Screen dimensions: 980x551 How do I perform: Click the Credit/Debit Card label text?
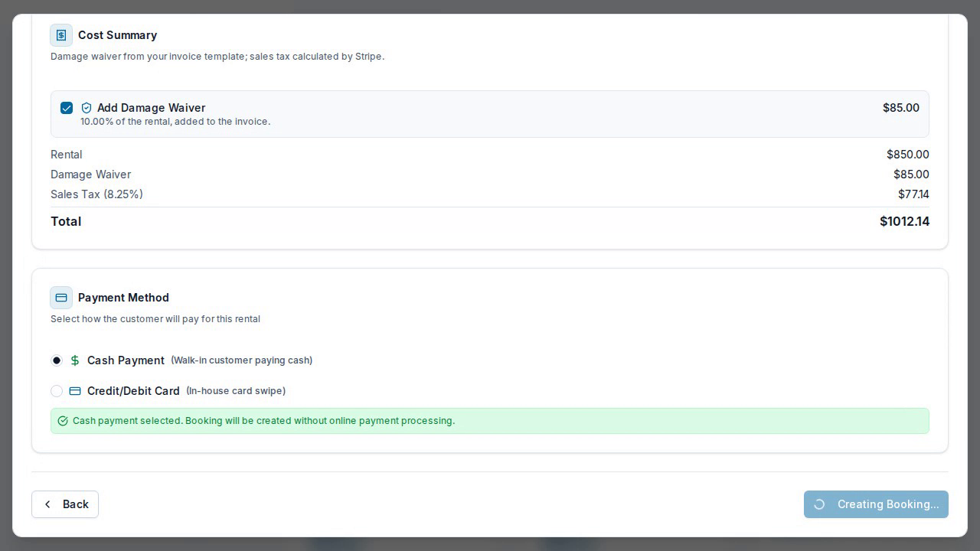(133, 391)
